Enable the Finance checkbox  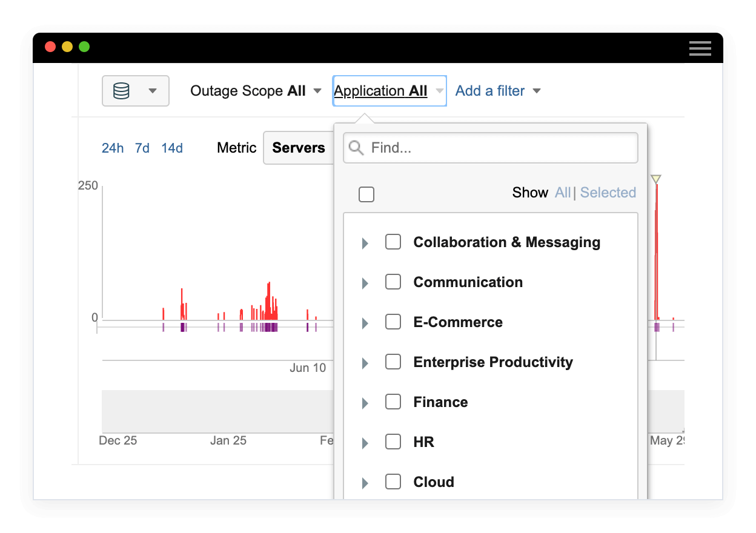tap(393, 402)
